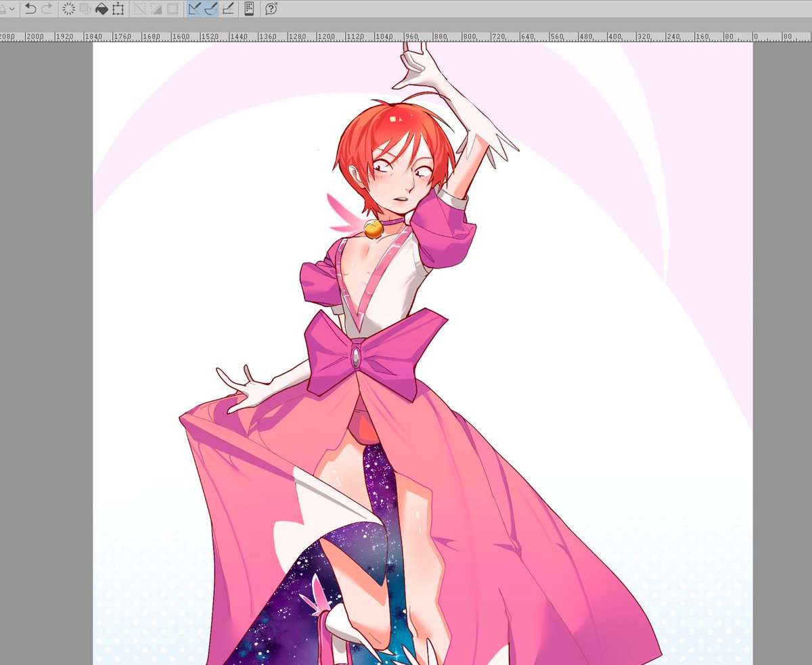Viewport: 812px width, 665px height.
Task: Open the smartphone connection icon
Action: pos(249,9)
